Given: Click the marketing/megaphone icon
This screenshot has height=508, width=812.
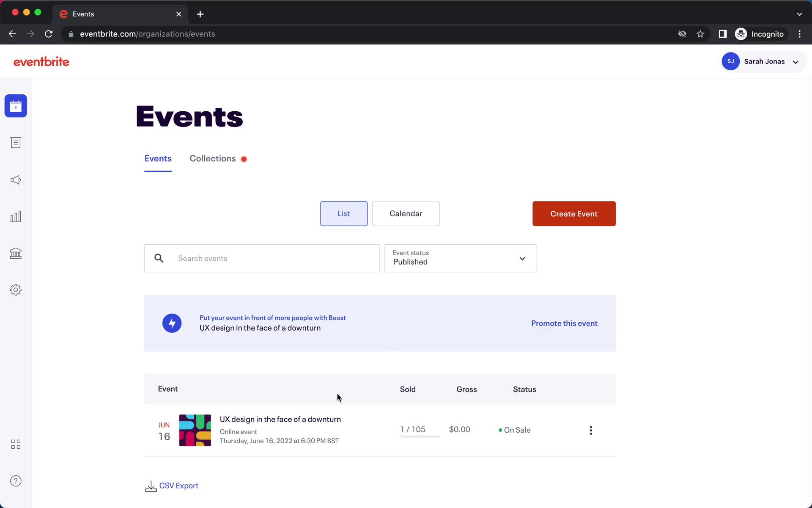Looking at the screenshot, I should pyautogui.click(x=16, y=179).
